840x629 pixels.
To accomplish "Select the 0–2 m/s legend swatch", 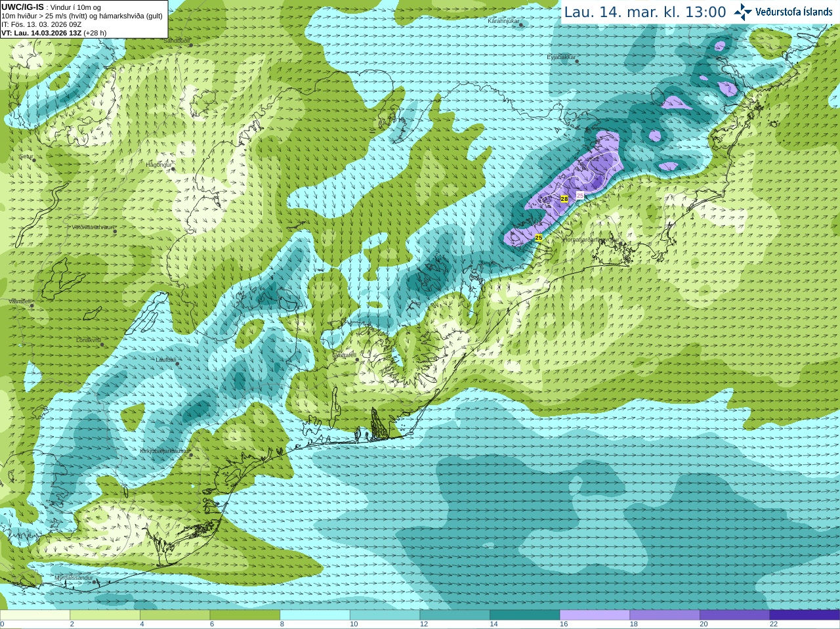I will coord(35,615).
